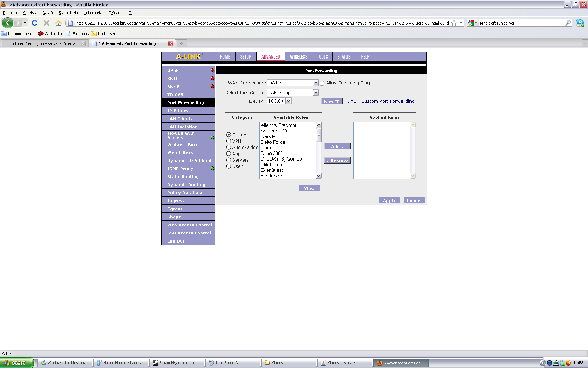Open the Facebook bookmark

[x=77, y=34]
